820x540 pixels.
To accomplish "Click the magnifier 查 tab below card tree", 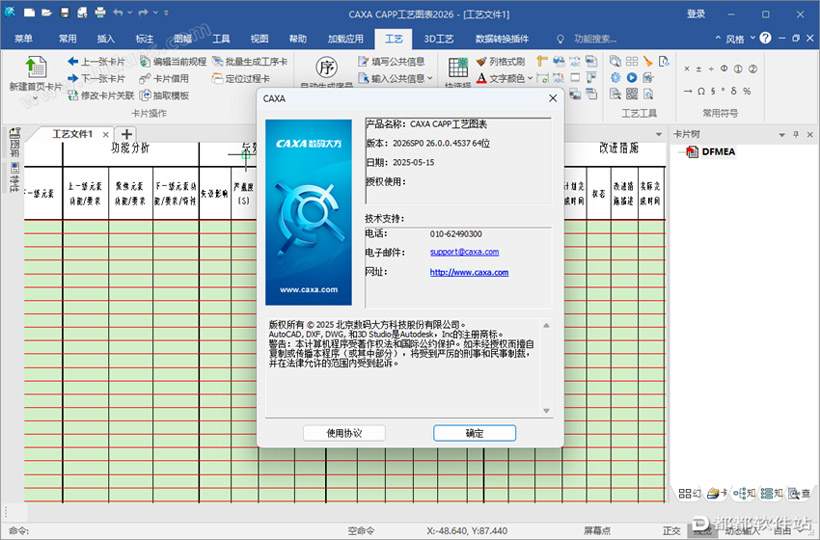I will pyautogui.click(x=800, y=493).
